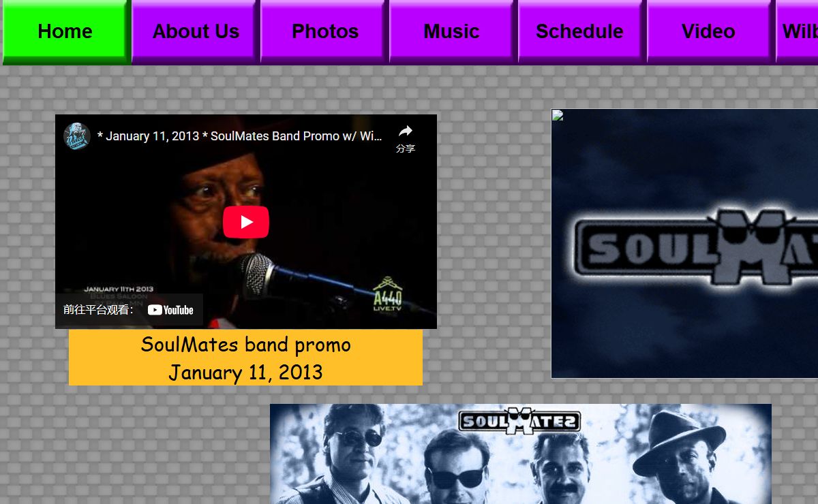Click the partially visible Wilb tab
The image size is (818, 504).
(798, 31)
